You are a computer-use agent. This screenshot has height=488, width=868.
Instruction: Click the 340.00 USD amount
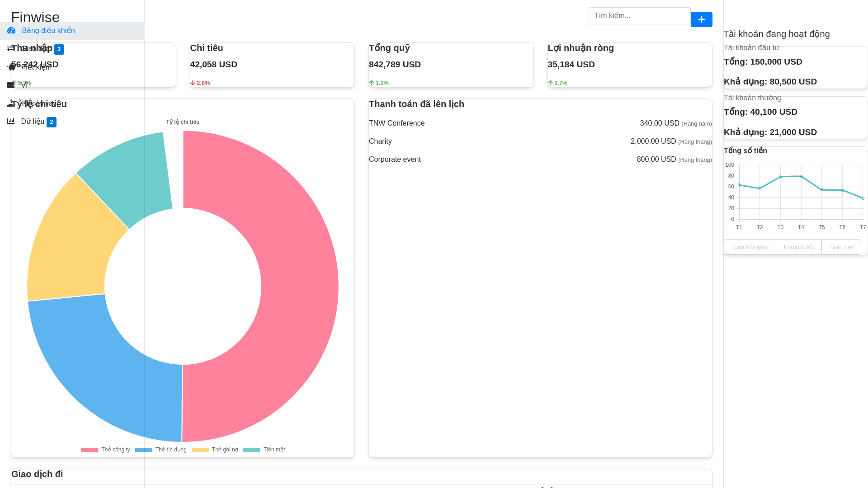click(660, 123)
